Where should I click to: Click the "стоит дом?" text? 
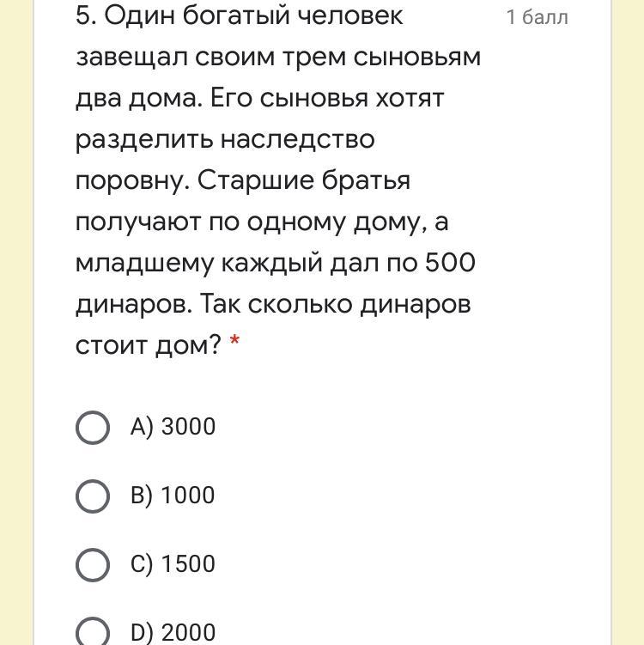tap(149, 345)
